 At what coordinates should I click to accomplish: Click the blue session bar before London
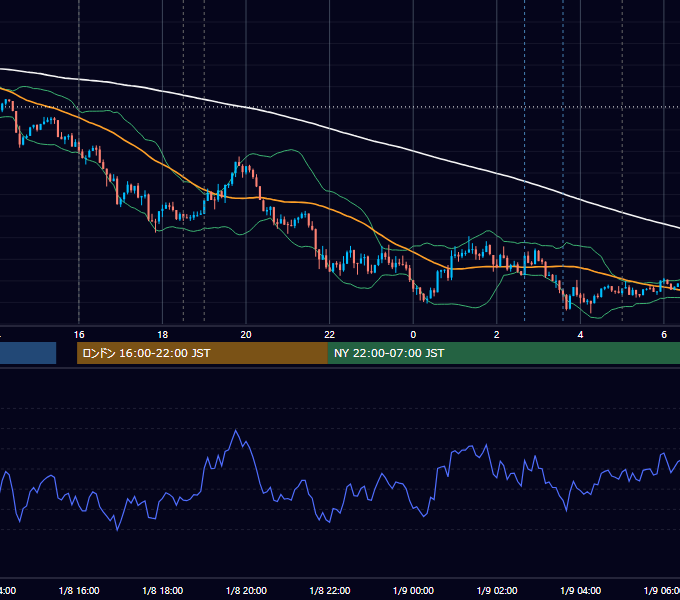28,353
